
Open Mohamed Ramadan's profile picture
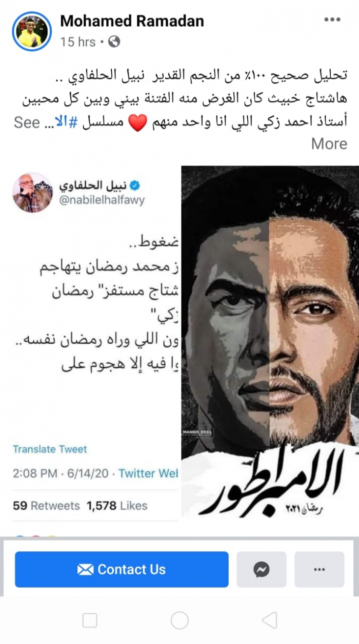(x=32, y=31)
